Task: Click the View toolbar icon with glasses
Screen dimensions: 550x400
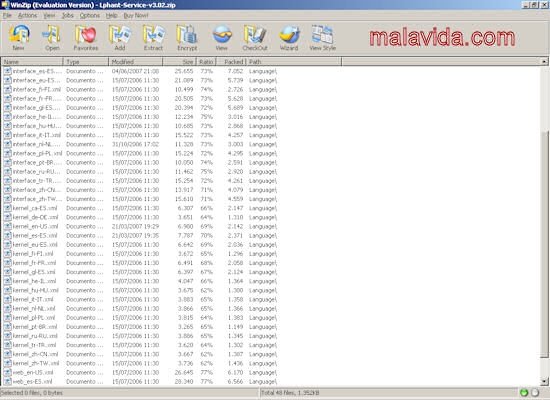Action: pyautogui.click(x=222, y=35)
